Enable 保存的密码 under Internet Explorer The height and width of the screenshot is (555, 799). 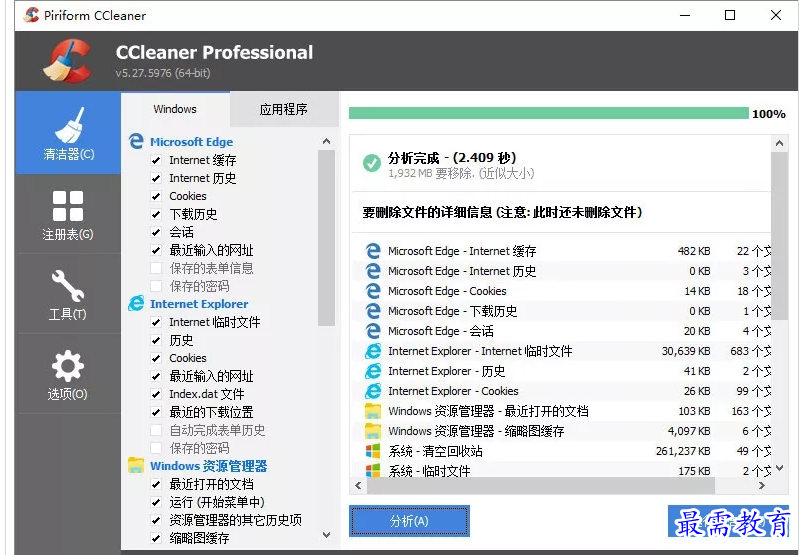pyautogui.click(x=156, y=448)
